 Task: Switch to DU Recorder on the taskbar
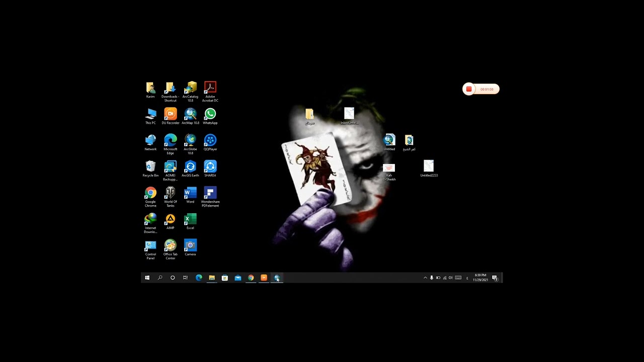coord(264,278)
